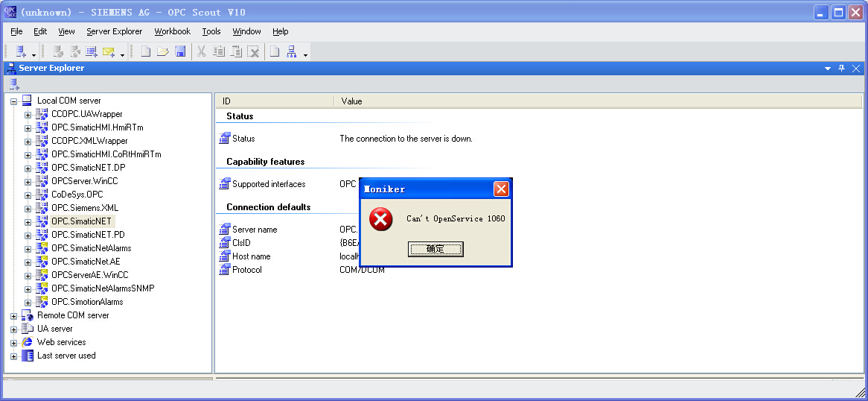
Task: Click the Status property icon
Action: click(224, 139)
